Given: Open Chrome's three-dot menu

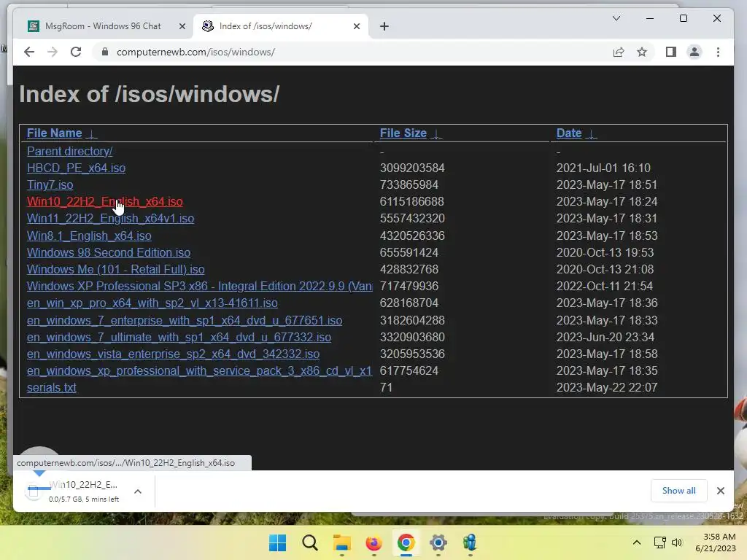Looking at the screenshot, I should point(718,52).
